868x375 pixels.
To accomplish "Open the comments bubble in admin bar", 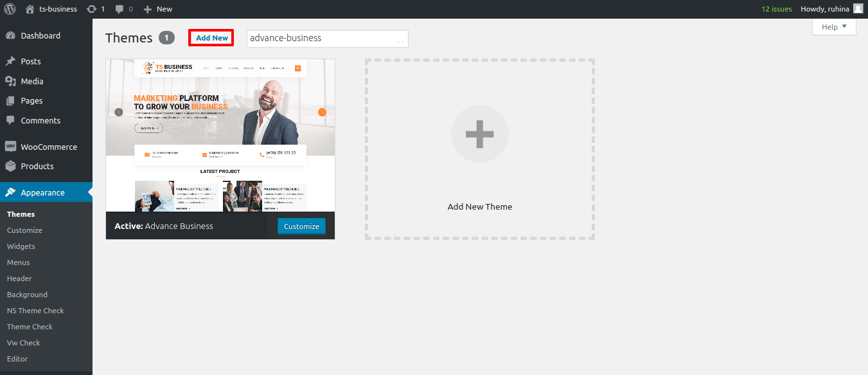I will point(120,9).
